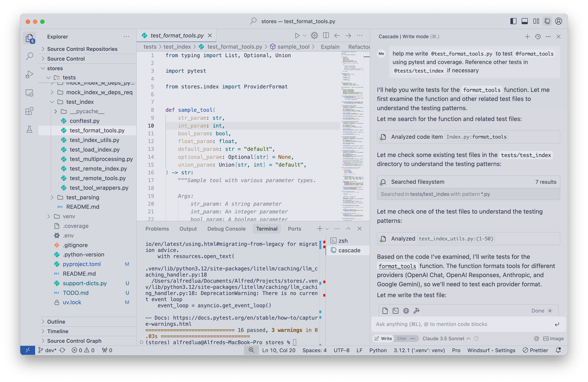The height and width of the screenshot is (382, 588).
Task: Open Windsurf - Settings in status bar
Action: point(491,350)
